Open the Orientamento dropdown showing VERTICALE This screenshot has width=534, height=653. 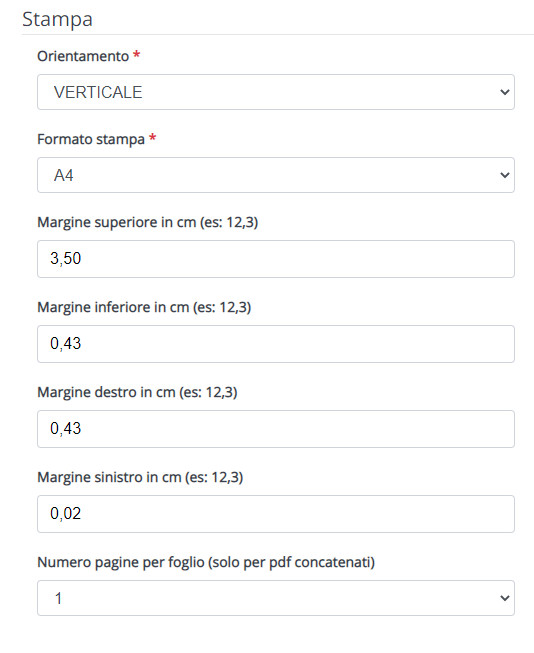276,92
